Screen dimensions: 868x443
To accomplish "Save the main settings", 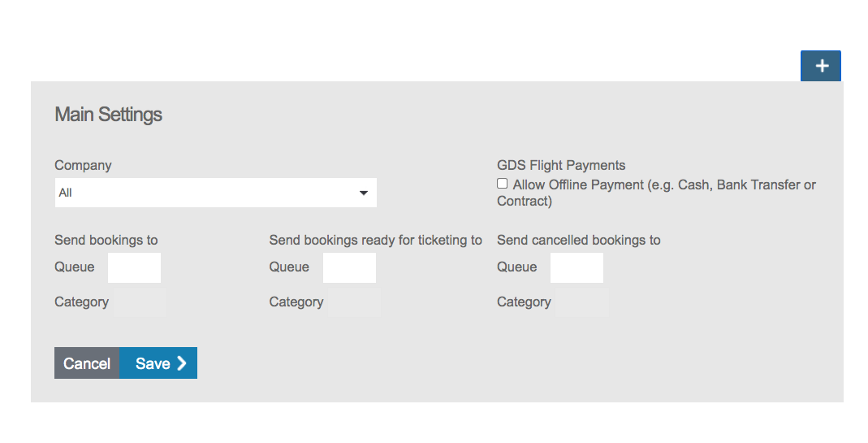I will (x=158, y=363).
